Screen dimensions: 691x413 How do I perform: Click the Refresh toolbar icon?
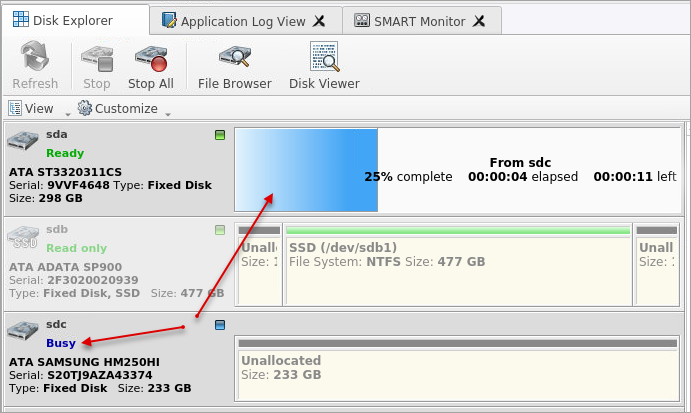(35, 56)
